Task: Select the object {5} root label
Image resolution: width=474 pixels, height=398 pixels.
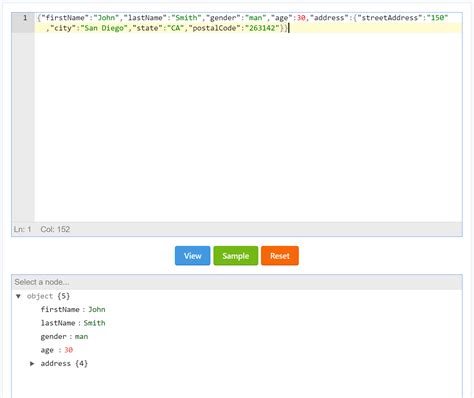Action: (48, 296)
